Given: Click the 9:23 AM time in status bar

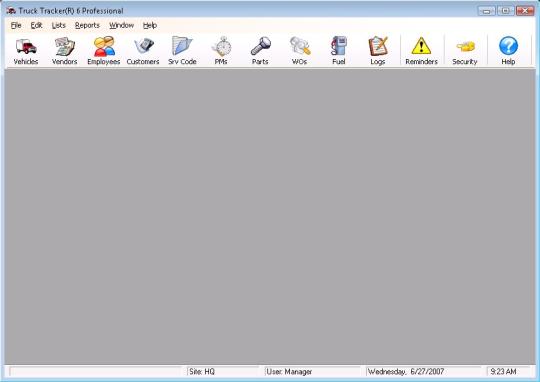Looking at the screenshot, I should [x=503, y=372].
